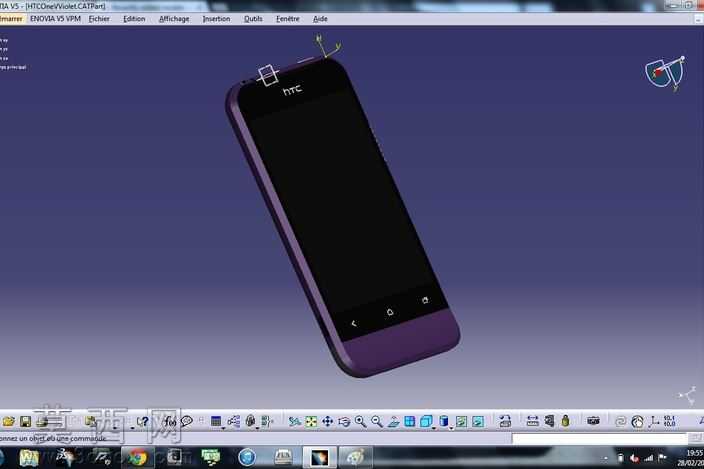Open the Design Table icon

click(x=216, y=421)
